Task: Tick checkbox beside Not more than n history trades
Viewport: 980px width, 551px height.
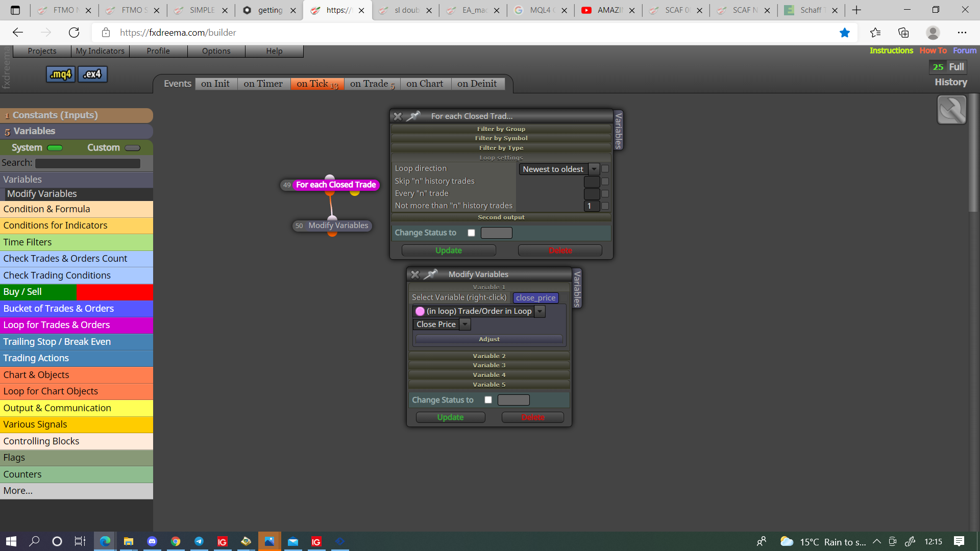Action: click(x=605, y=206)
